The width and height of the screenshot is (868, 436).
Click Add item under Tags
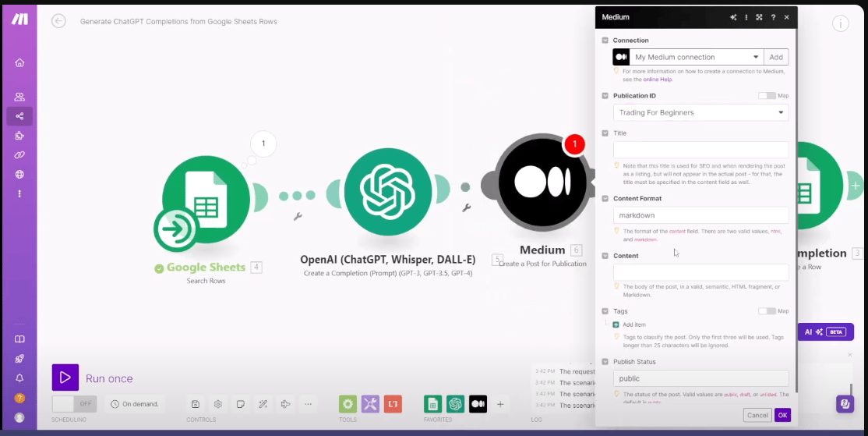pyautogui.click(x=630, y=324)
